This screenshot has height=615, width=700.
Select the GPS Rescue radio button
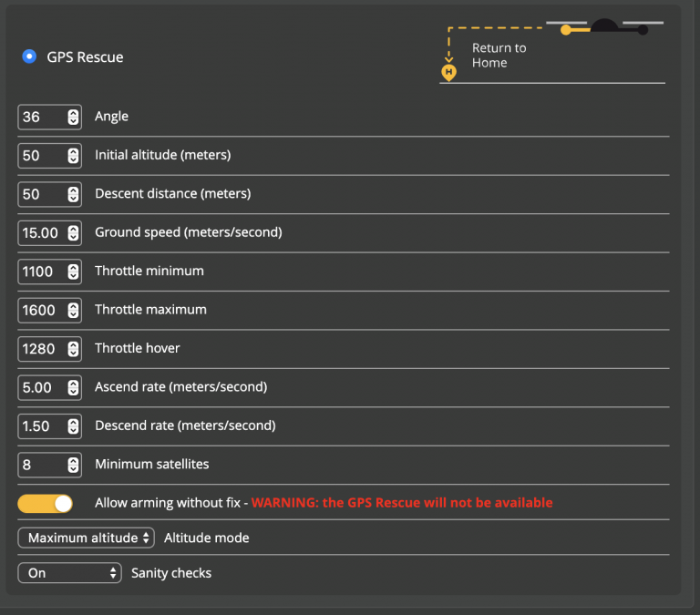click(29, 56)
